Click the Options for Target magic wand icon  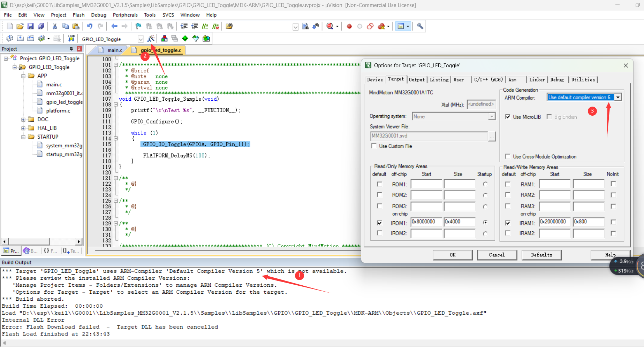pos(151,39)
